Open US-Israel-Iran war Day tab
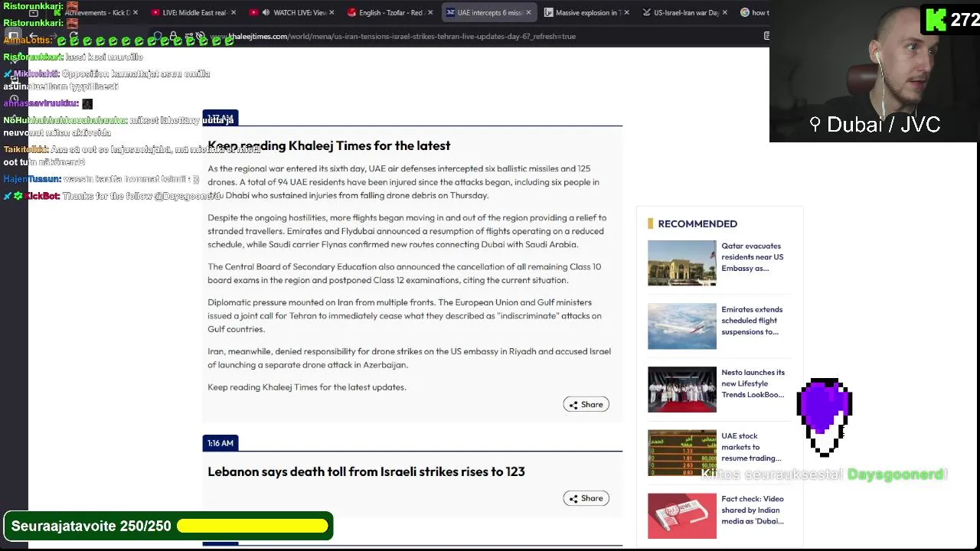Image resolution: width=980 pixels, height=551 pixels. [684, 12]
